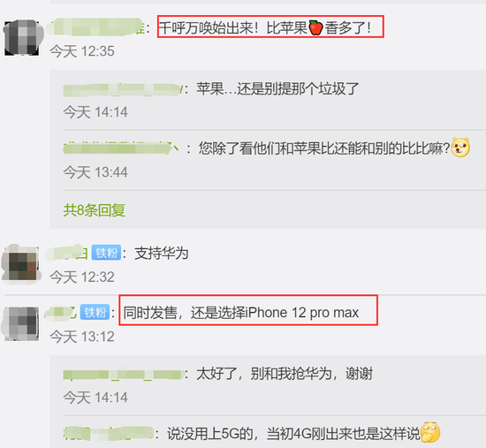This screenshot has height=448, width=486.
Task: Click the thinking emoji in last reply
Action: 430,432
